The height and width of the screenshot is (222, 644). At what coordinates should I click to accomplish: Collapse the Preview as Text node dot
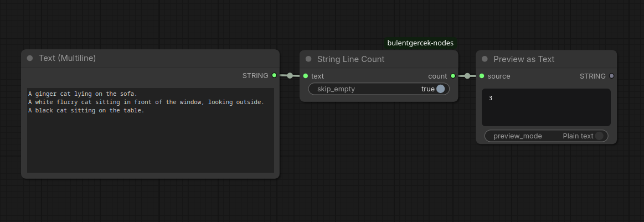(485, 59)
